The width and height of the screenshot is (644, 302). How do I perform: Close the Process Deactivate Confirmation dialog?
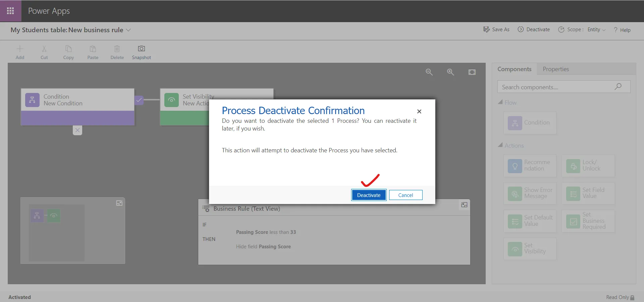[x=419, y=111]
